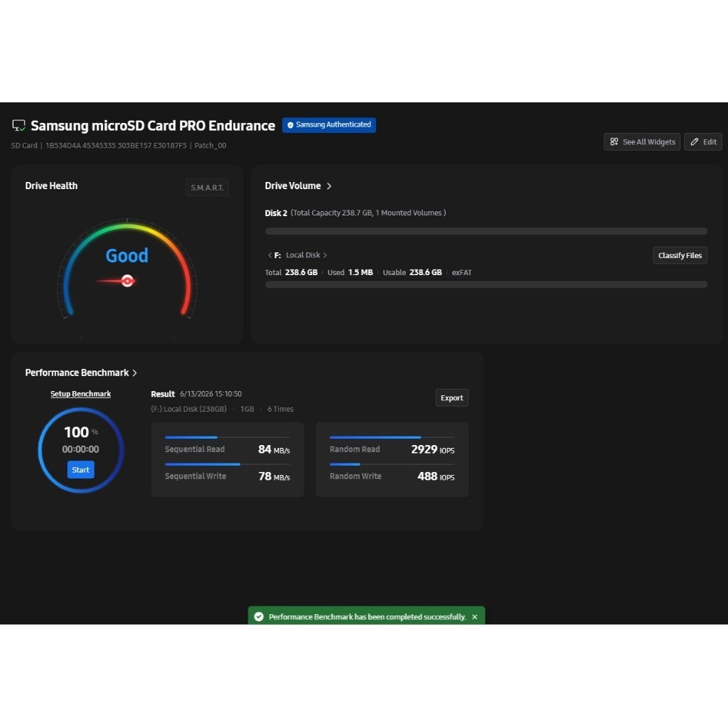Open the S.M.A.R.T. details button
Viewport: 728px width, 728px height.
pyautogui.click(x=207, y=188)
